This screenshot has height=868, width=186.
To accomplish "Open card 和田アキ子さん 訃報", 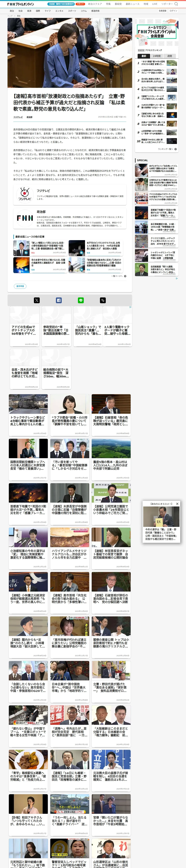I will 28,815.
